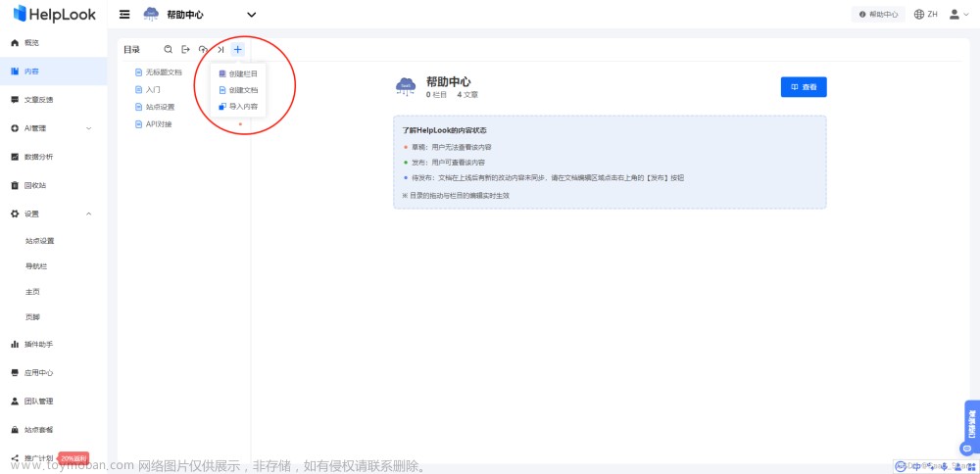
Task: Collapse the 目录 panel with arrow-bar icon
Action: coord(220,49)
